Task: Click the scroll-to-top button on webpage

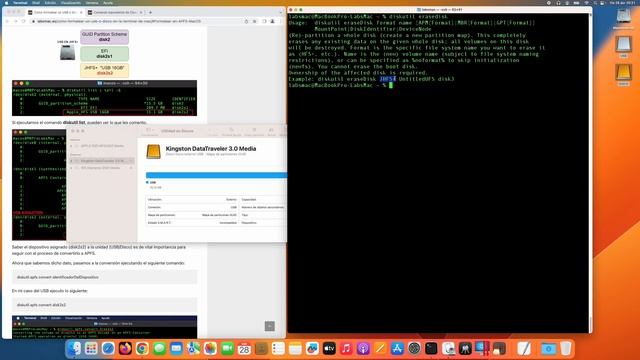Action: click(269, 326)
